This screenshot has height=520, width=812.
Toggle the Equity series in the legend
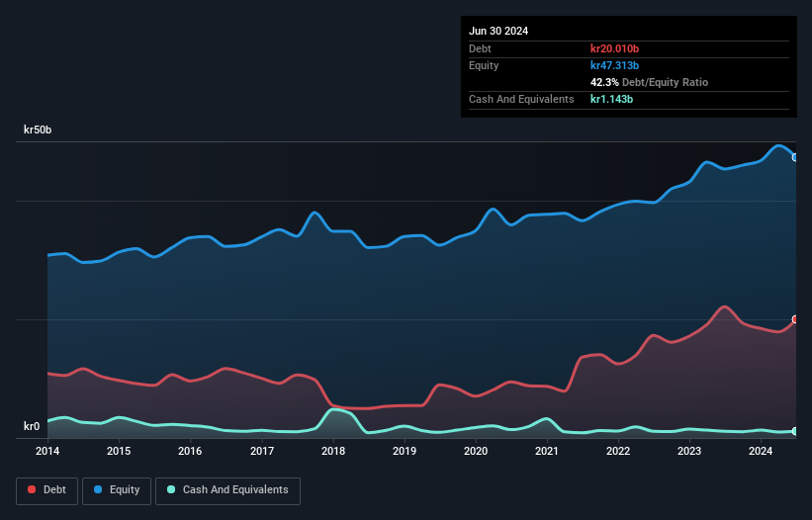coord(116,489)
